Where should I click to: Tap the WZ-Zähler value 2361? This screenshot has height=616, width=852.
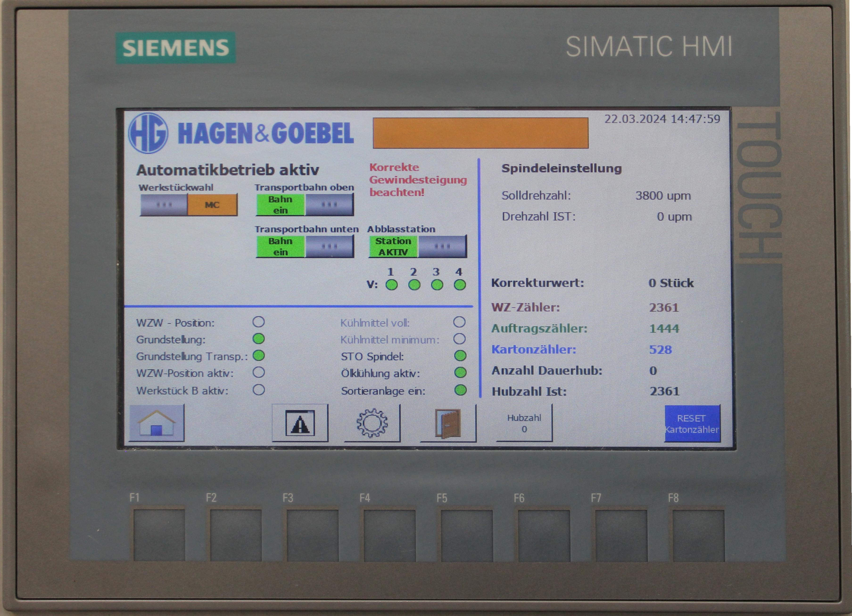pyautogui.click(x=664, y=308)
